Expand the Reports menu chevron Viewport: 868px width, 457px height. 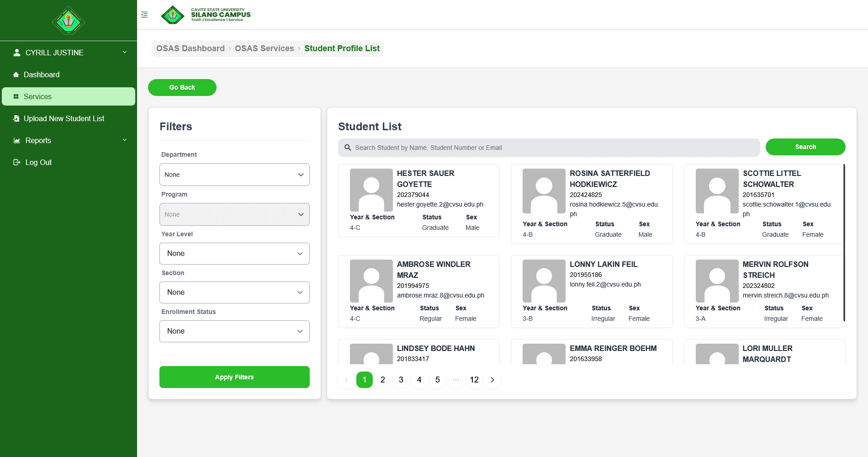[125, 140]
